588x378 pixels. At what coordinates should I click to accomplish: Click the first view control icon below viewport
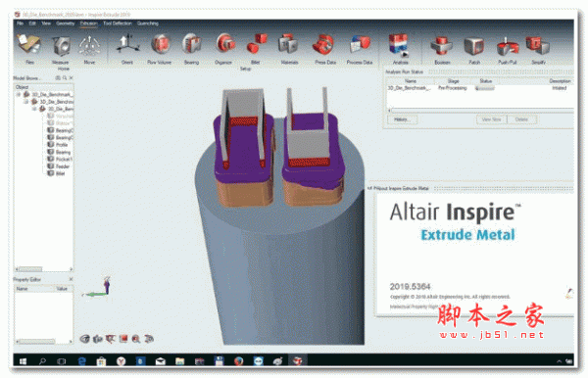[x=84, y=339]
